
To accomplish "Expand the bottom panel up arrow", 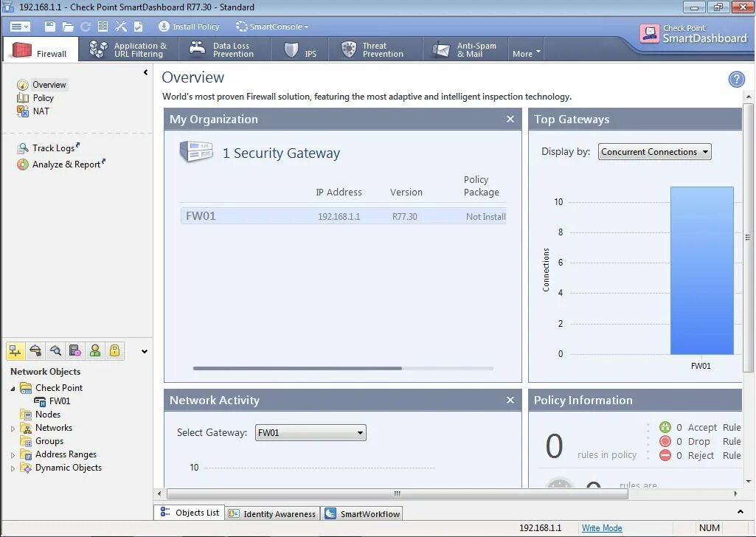I will (740, 511).
